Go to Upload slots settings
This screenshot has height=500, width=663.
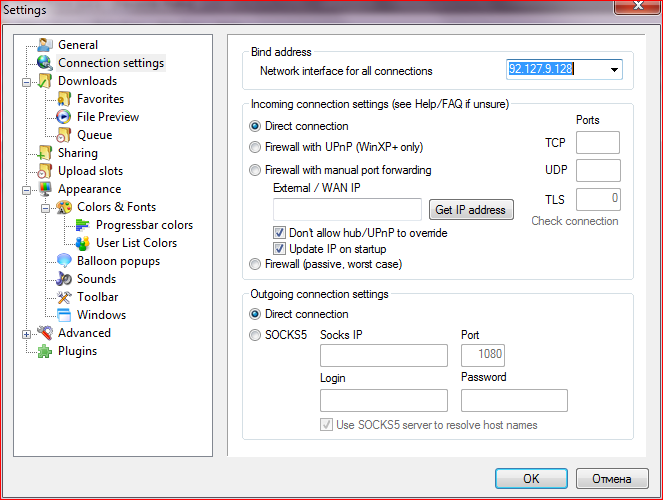(x=90, y=171)
